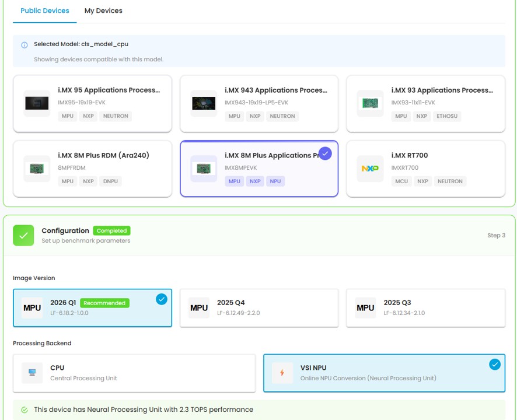Screen dimensions: 517x420
Task: Click the Step 3 label
Action: 496,236
